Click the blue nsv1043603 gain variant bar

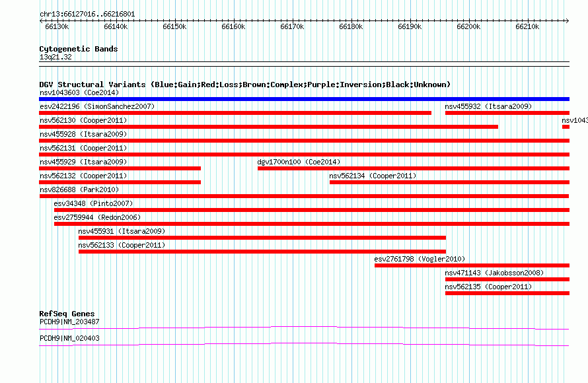point(304,99)
